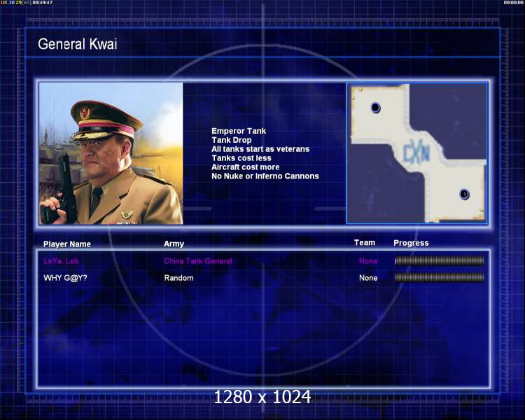Click the loading progress bar for LeYa. Leb
The width and height of the screenshot is (525, 420).
pos(440,260)
